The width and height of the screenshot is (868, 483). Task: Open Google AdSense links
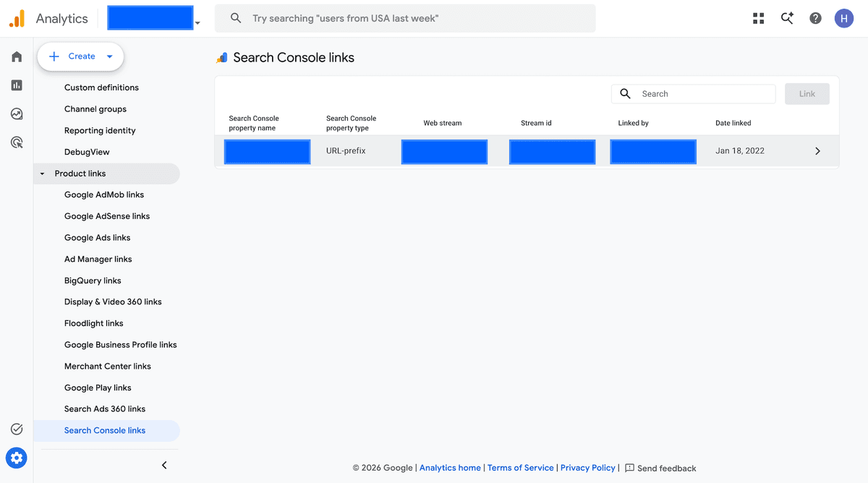[x=107, y=216]
